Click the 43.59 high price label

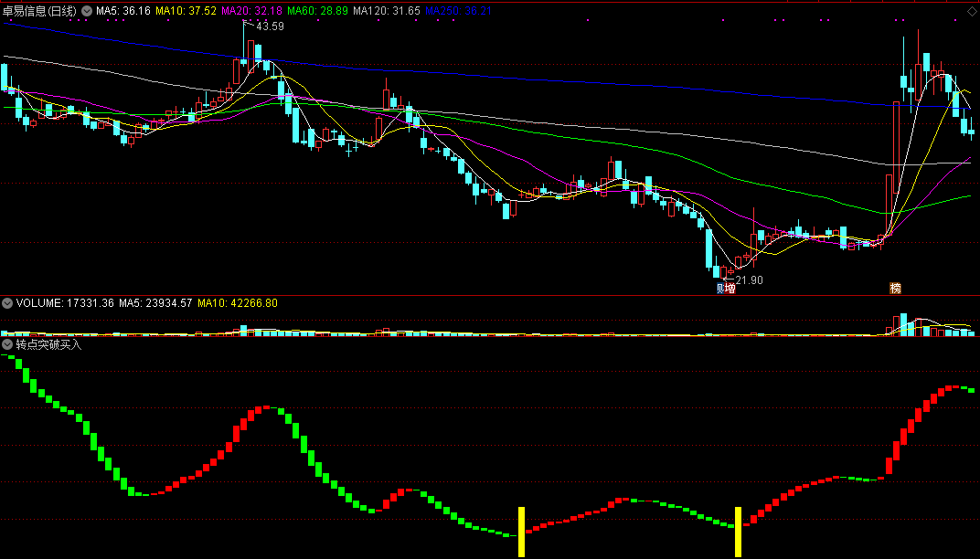pos(270,26)
